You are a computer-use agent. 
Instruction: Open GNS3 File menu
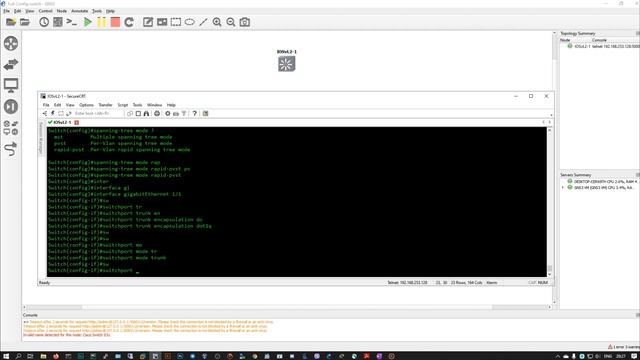[7, 11]
